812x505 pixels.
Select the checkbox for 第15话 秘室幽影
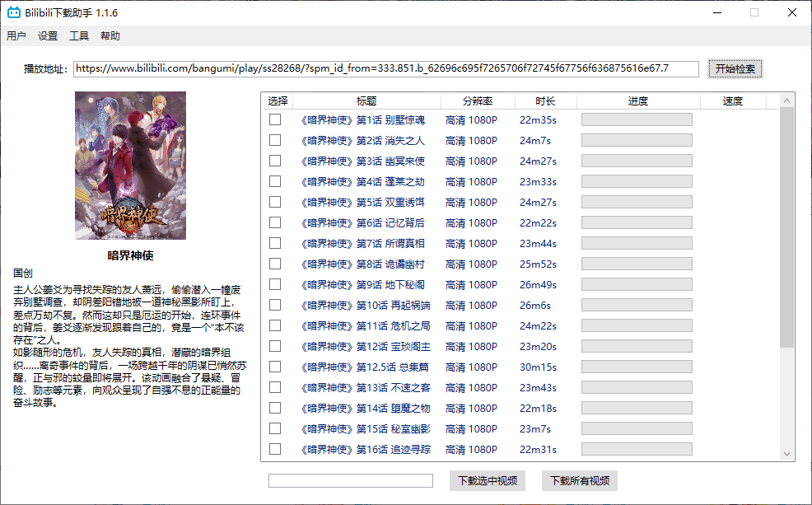point(275,428)
